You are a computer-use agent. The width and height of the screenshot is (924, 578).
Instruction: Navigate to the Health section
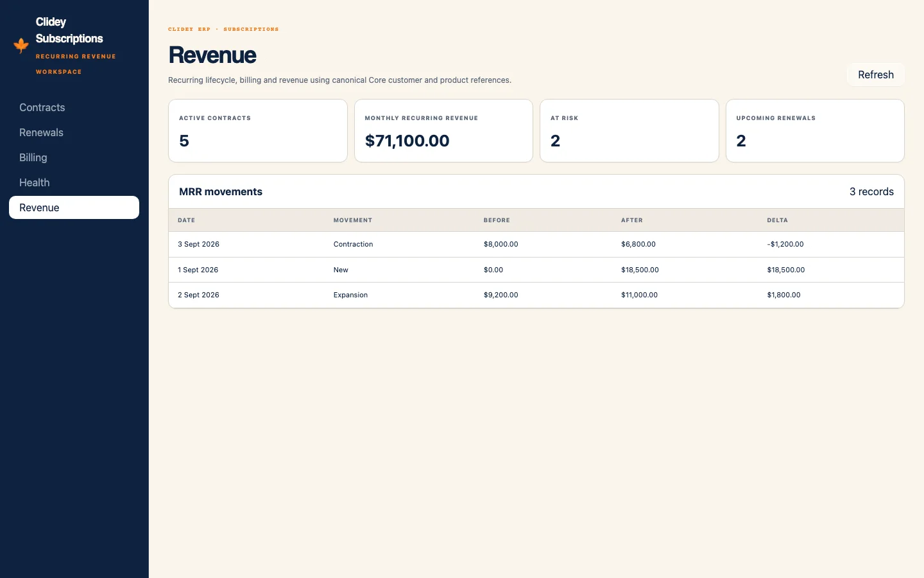(x=74, y=182)
